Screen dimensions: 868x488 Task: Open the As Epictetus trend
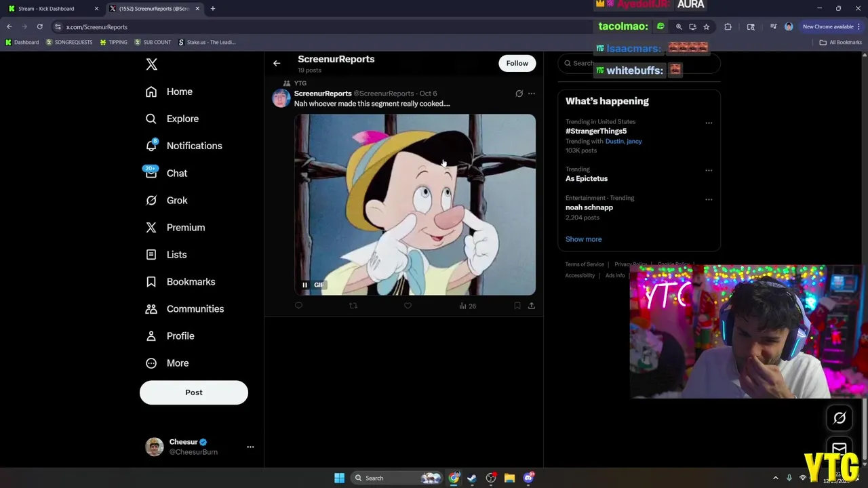click(x=587, y=178)
